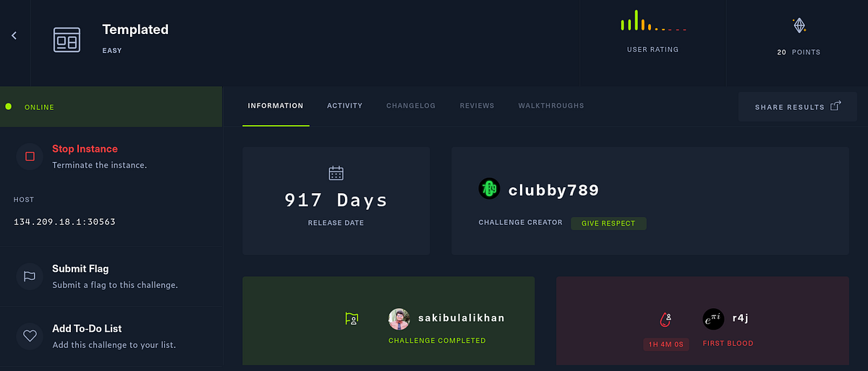Screen dimensions: 868x371
Task: Click the ONLINE status text
Action: [39, 107]
